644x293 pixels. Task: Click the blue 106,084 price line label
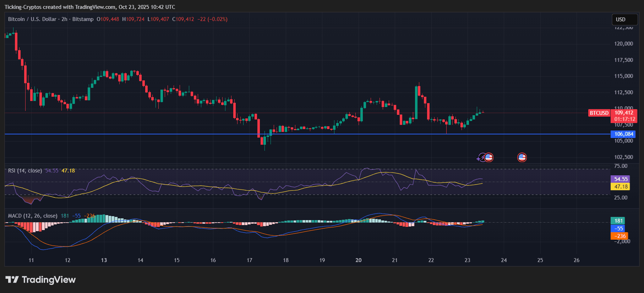click(x=623, y=134)
